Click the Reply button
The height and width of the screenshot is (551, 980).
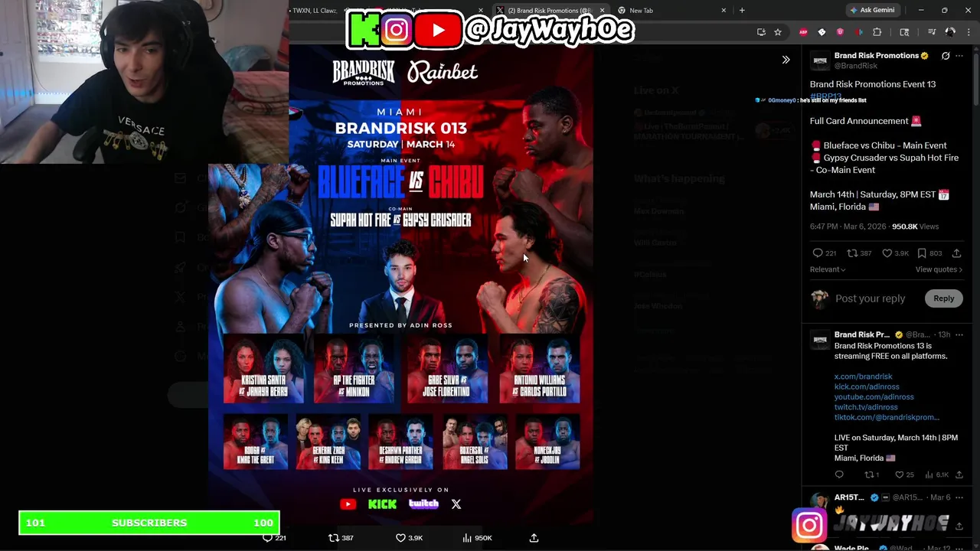943,298
